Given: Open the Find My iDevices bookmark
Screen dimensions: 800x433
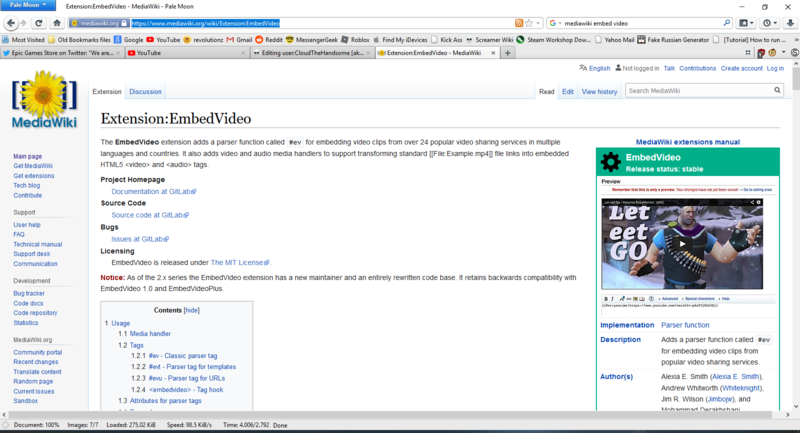Looking at the screenshot, I should [x=400, y=40].
